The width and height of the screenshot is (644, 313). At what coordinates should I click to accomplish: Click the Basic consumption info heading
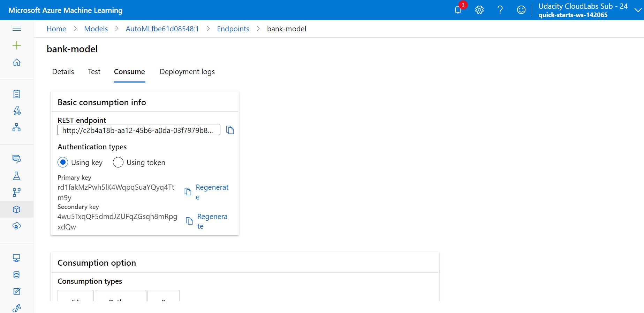(102, 102)
